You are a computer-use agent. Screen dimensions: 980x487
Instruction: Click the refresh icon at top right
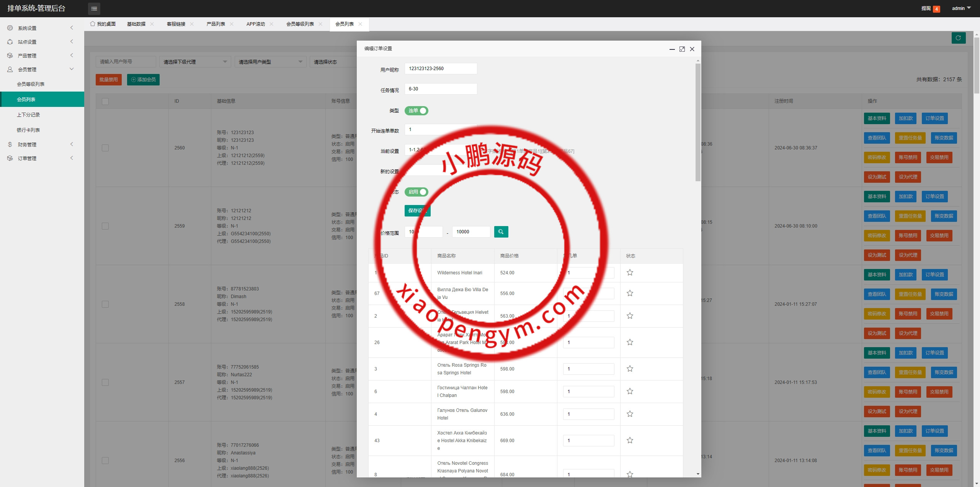958,38
